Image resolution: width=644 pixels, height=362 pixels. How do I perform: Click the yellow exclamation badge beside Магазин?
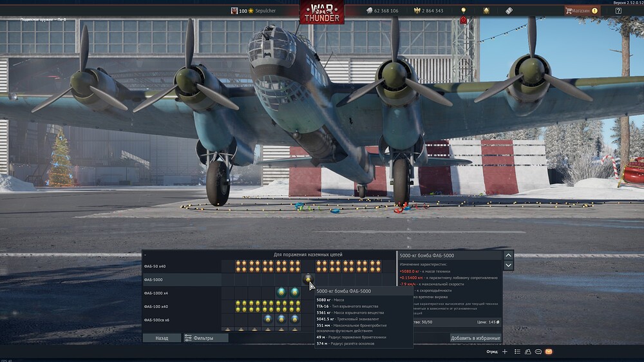tap(594, 11)
